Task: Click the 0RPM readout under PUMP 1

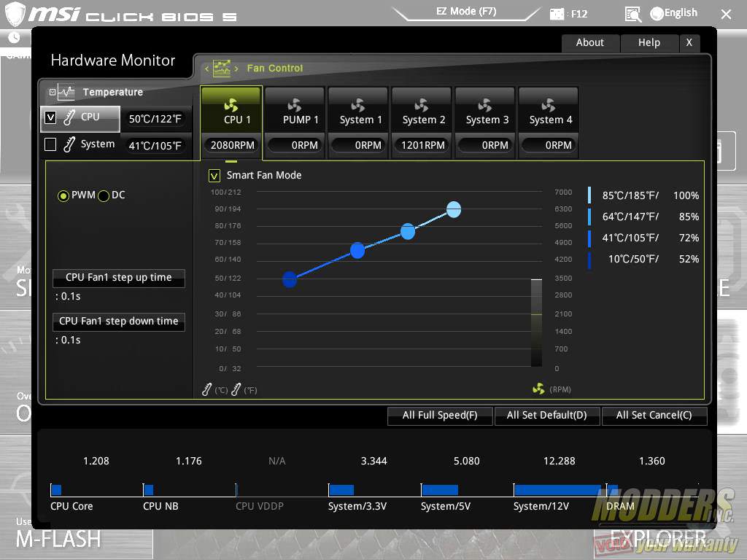Action: tap(295, 145)
